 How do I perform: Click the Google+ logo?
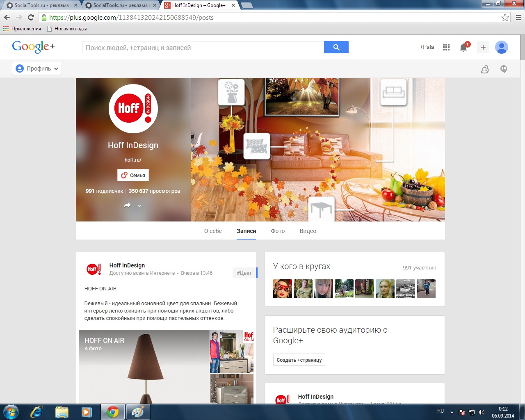point(33,47)
